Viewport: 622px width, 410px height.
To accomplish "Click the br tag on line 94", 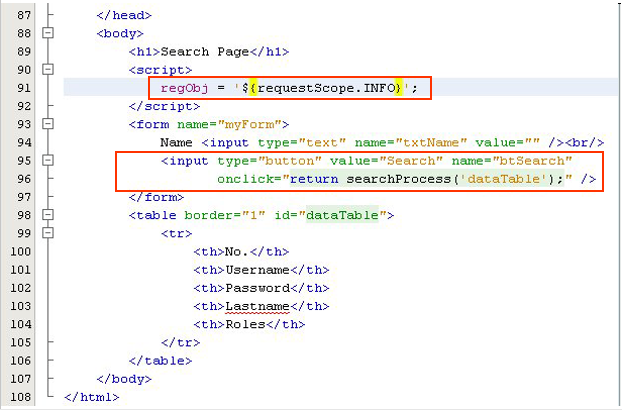I will click(x=584, y=143).
